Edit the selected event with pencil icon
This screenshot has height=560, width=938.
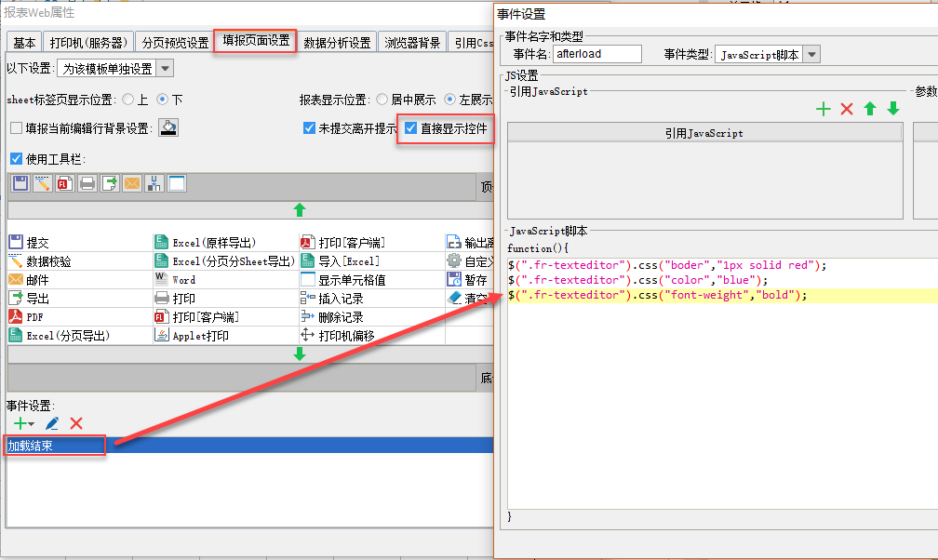[x=52, y=423]
